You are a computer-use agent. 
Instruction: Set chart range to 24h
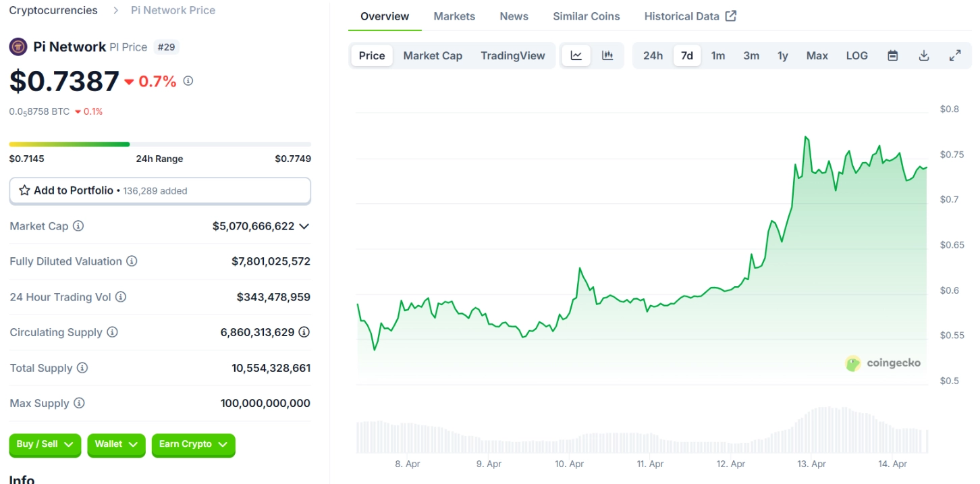pos(653,55)
